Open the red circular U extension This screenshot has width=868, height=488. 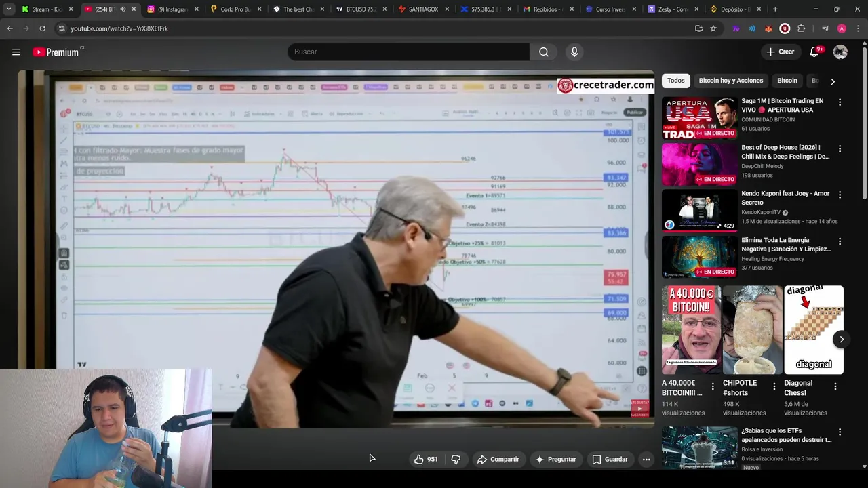click(x=785, y=28)
